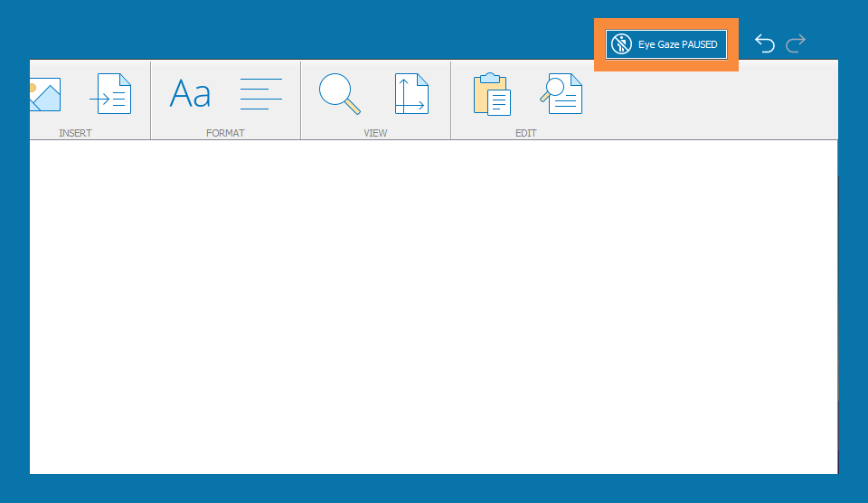Viewport: 868px width, 503px height.
Task: Open the page size and dimensions icon
Action: [410, 94]
